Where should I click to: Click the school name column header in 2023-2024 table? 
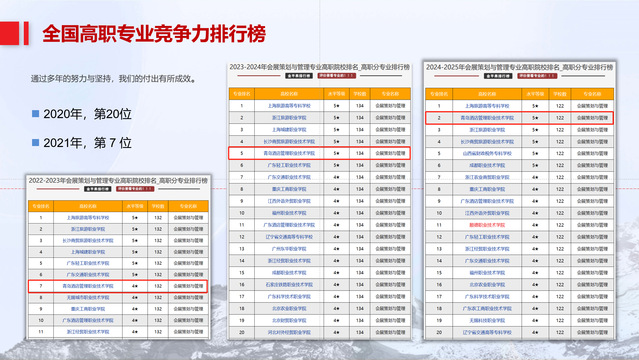(289, 94)
